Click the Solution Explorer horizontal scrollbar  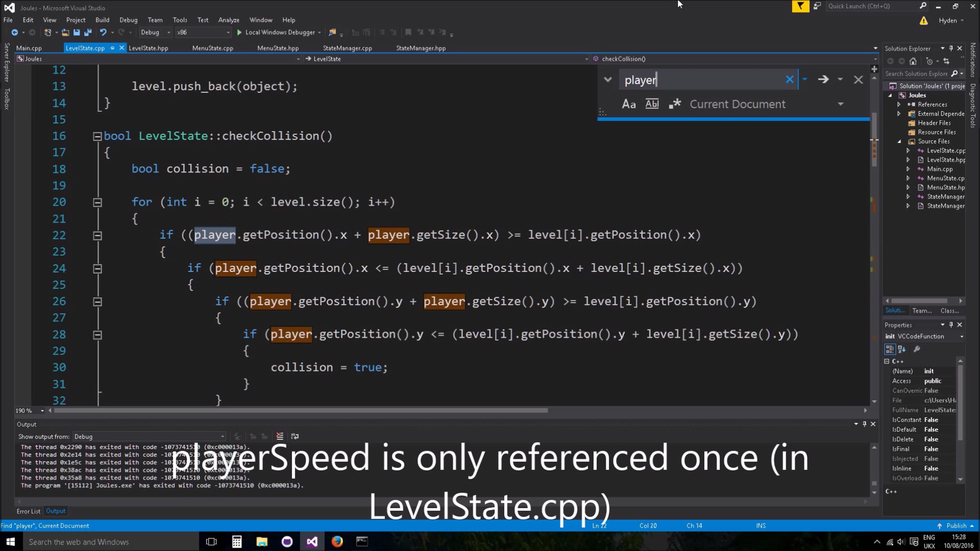(919, 301)
